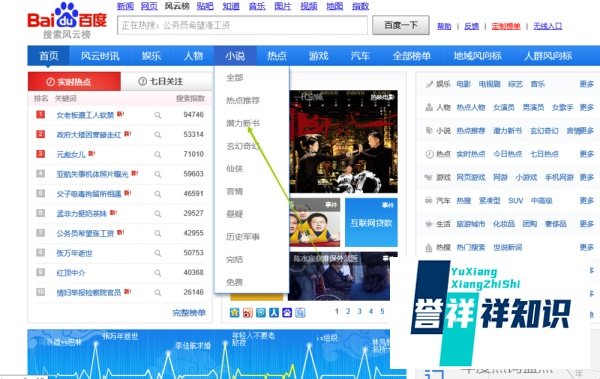This screenshot has width=600, height=379.
Task: Open the 无线入口 link
Action: pyautogui.click(x=548, y=26)
